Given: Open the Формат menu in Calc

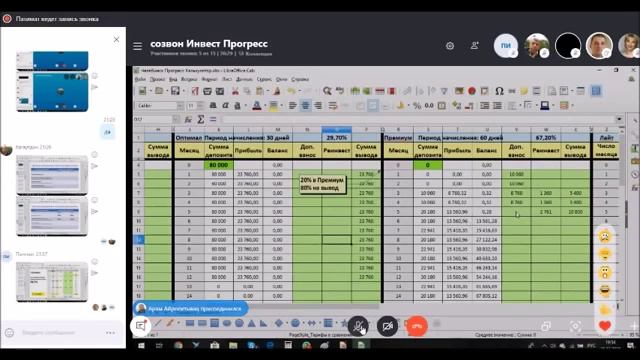Looking at the screenshot, I should pyautogui.click(x=209, y=79).
